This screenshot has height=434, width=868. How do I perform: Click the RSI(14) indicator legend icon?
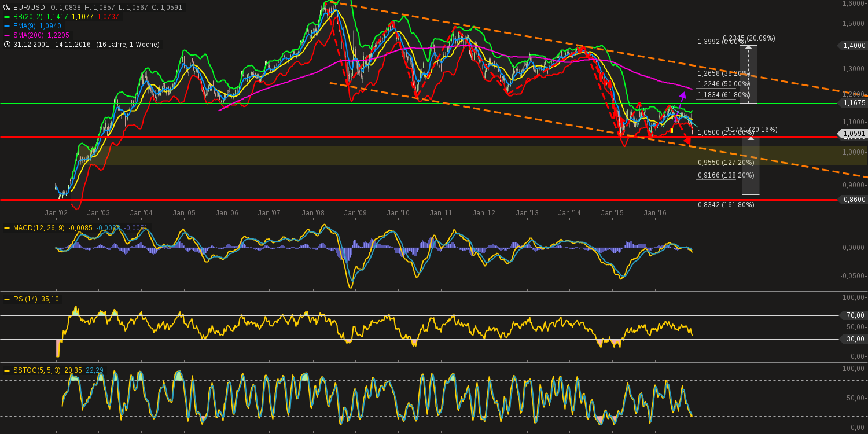6,300
